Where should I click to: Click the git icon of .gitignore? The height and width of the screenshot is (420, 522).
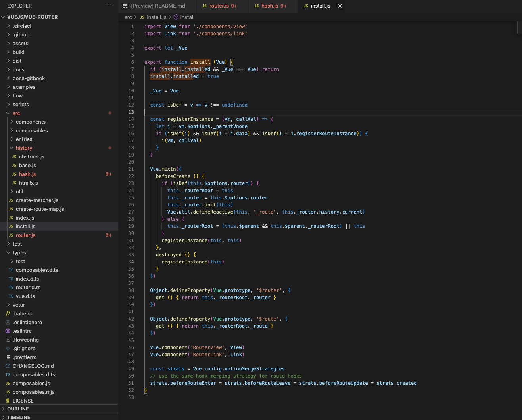[x=8, y=349]
